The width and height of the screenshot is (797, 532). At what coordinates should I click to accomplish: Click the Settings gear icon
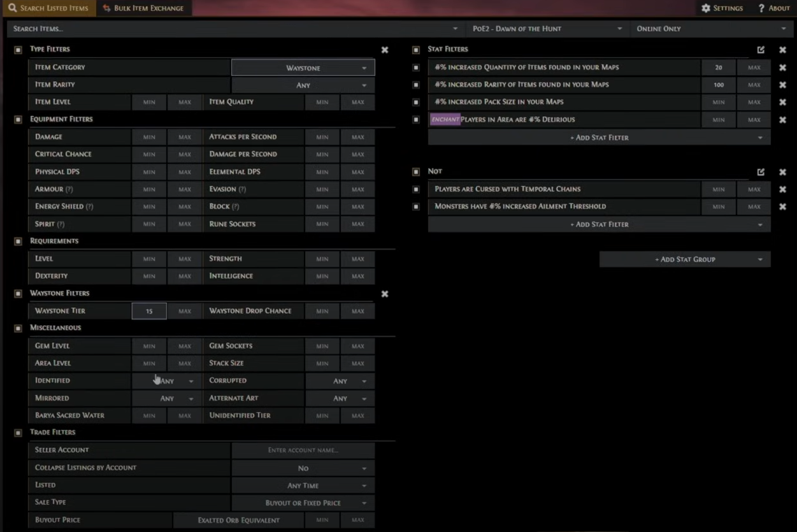point(706,8)
